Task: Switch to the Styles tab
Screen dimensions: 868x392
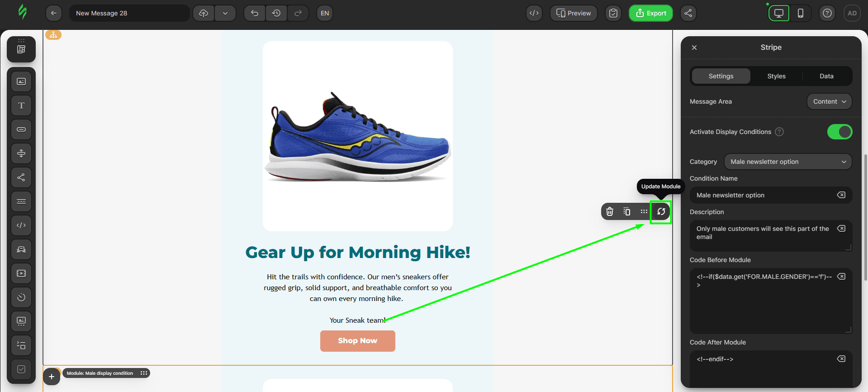Action: coord(776,76)
